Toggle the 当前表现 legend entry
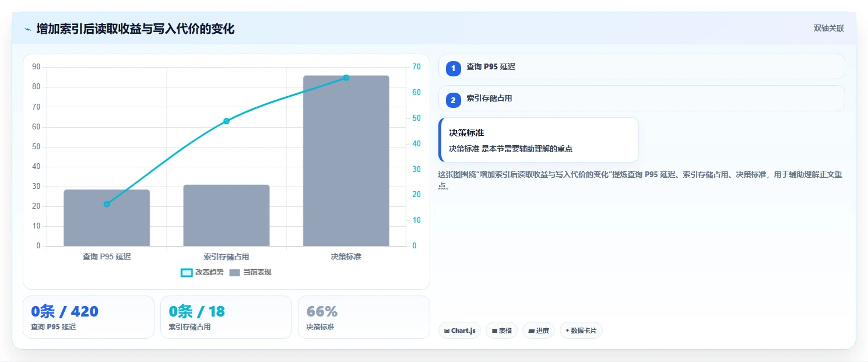The image size is (868, 362). 250,272
